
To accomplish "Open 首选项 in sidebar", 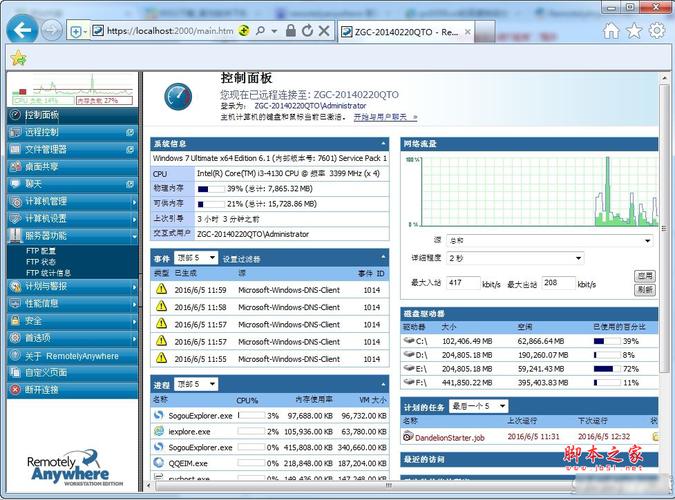I will coord(72,338).
